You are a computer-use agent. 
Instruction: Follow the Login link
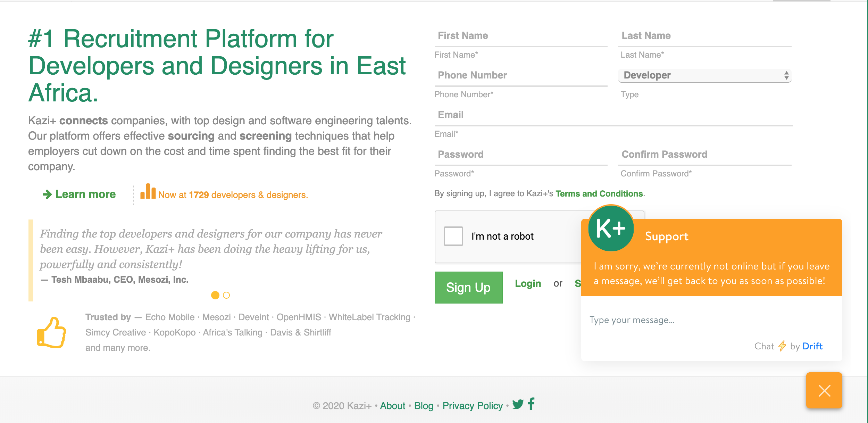tap(528, 283)
